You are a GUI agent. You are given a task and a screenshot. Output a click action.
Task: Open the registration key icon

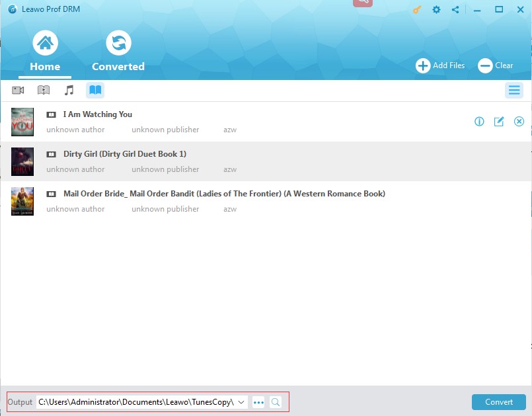[416, 9]
